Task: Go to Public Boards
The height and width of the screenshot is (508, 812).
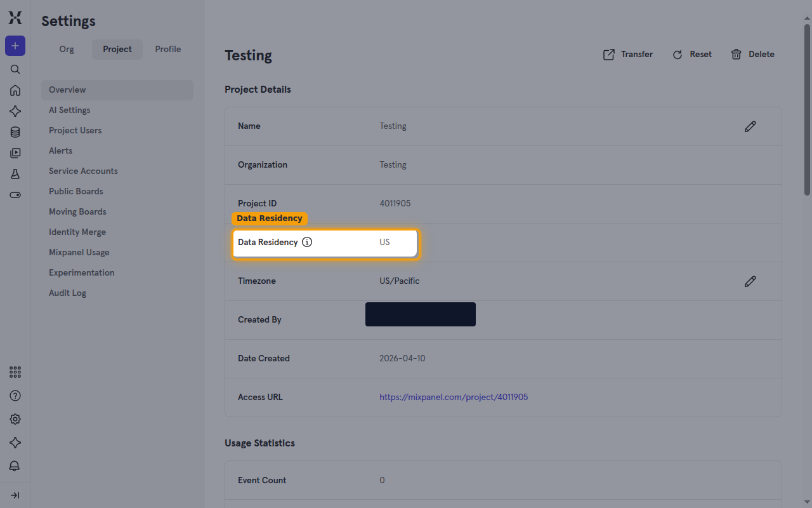Action: tap(117, 192)
